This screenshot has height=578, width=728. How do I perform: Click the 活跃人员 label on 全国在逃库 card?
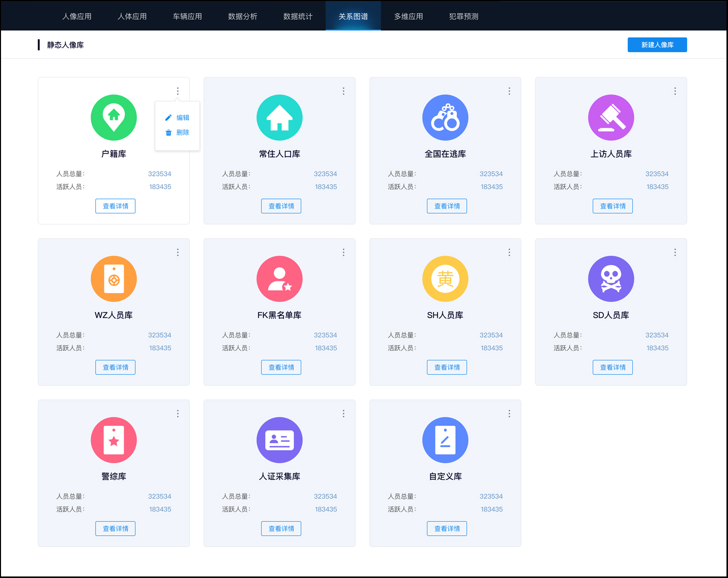pos(402,187)
